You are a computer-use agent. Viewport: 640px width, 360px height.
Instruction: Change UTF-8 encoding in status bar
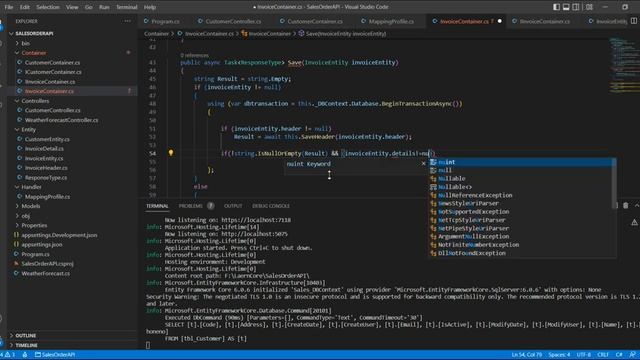pos(584,355)
